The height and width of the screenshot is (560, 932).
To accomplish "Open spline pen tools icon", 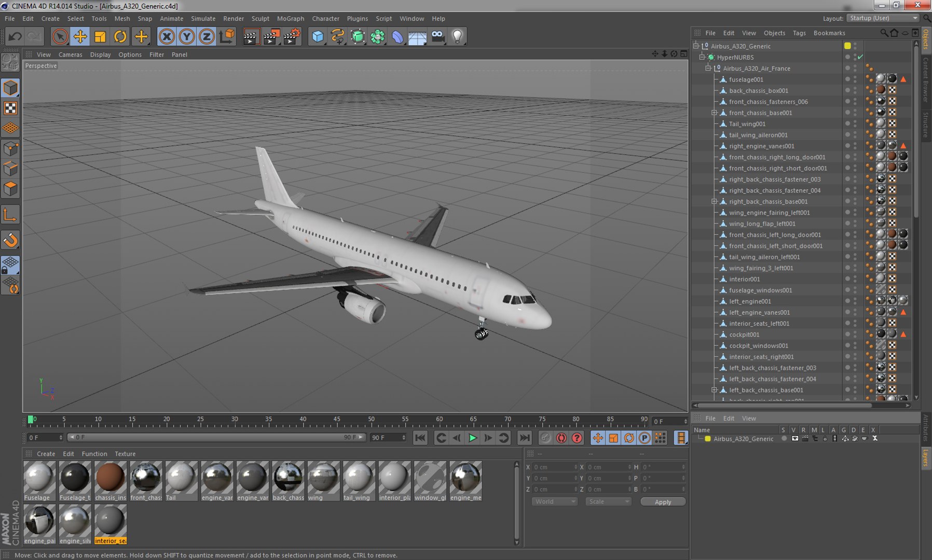I will pyautogui.click(x=338, y=36).
